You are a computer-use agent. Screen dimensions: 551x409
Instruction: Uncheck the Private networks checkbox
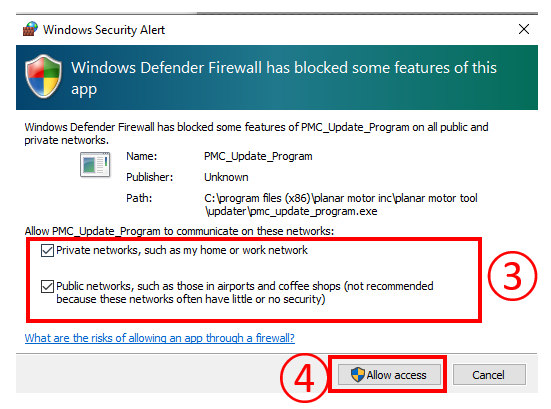[x=47, y=251]
